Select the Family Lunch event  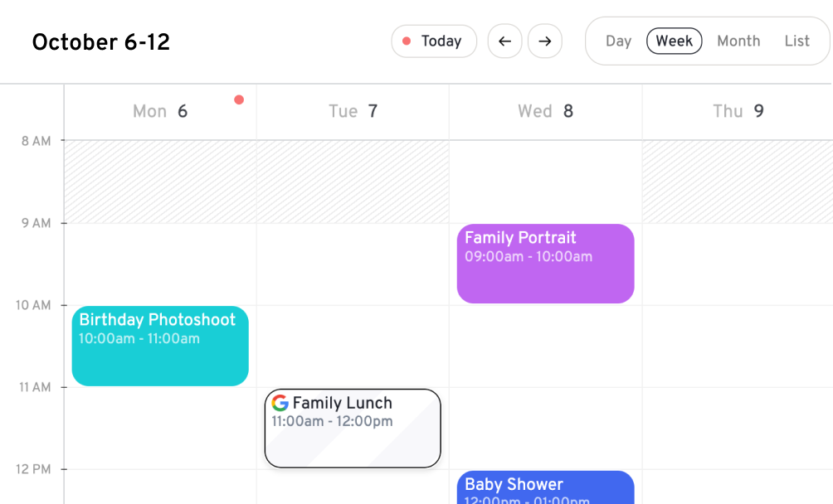click(x=352, y=428)
